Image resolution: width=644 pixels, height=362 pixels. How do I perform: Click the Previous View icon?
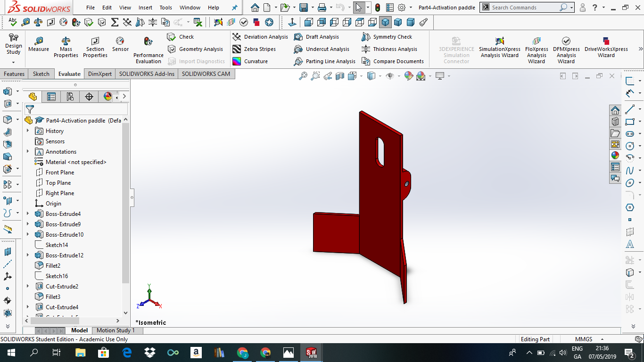[328, 76]
